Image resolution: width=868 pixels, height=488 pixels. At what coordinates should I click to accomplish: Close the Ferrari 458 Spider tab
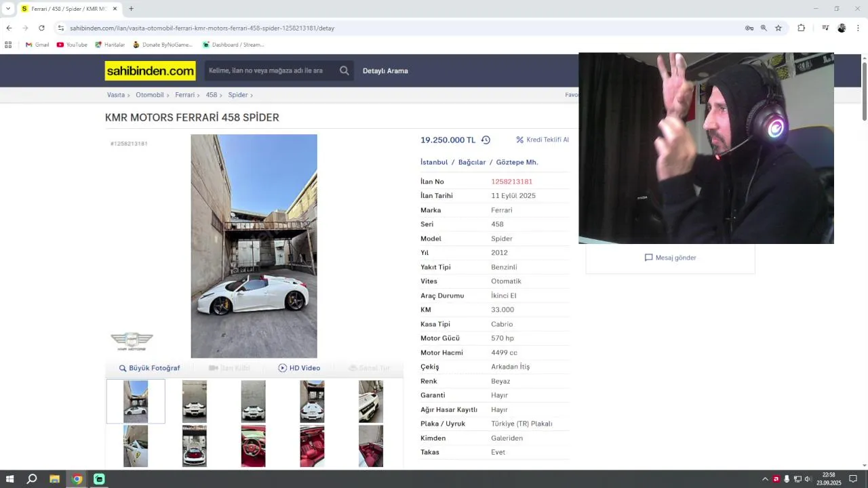click(115, 9)
